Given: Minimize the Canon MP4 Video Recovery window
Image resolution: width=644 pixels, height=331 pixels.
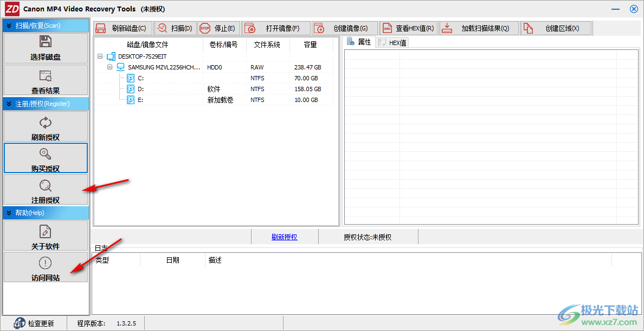Looking at the screenshot, I should [615, 9].
